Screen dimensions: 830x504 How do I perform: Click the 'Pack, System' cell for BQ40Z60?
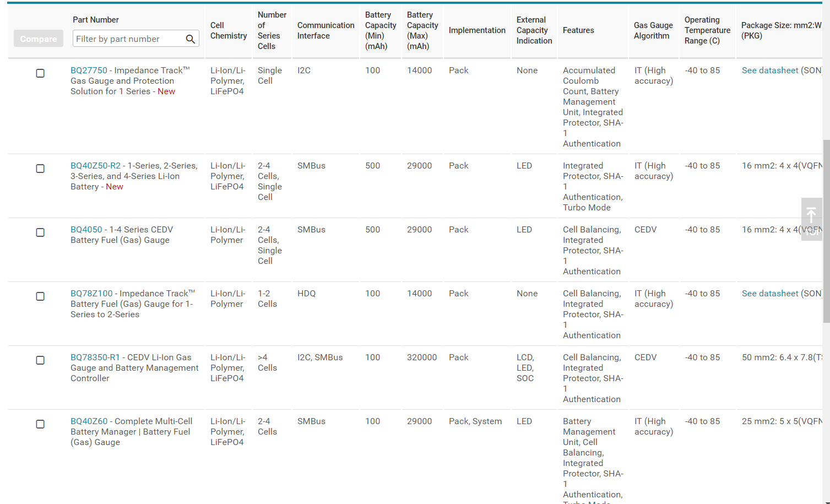(x=475, y=421)
